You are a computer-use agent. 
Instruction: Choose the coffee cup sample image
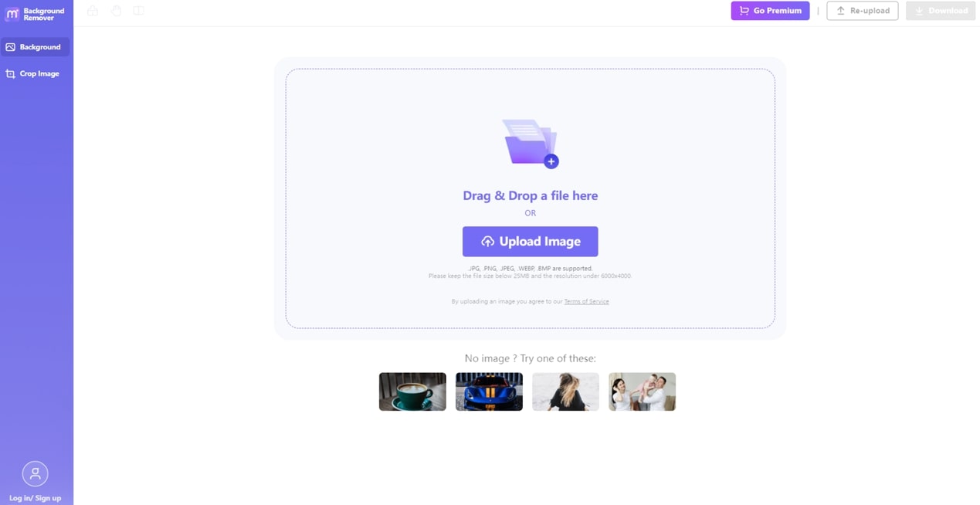412,391
